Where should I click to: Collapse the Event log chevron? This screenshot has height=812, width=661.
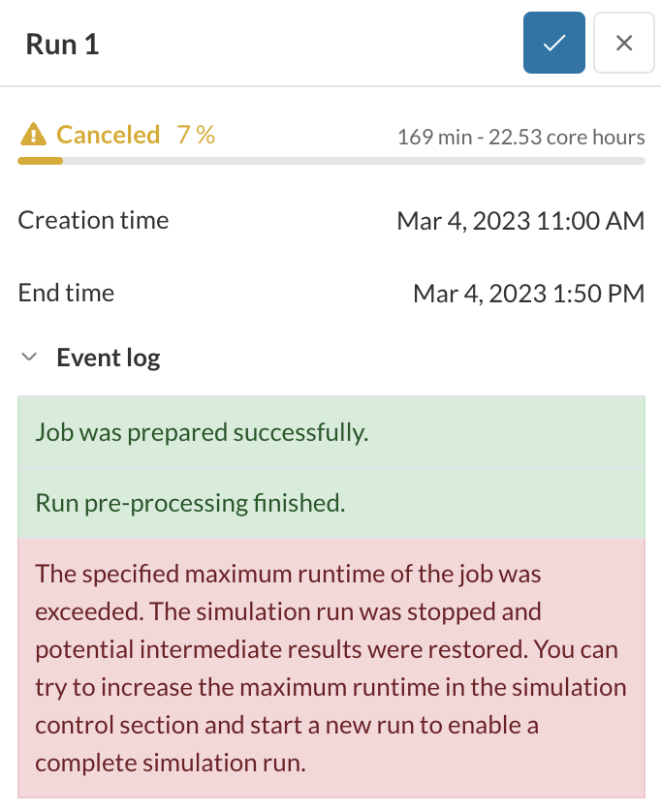(x=30, y=358)
